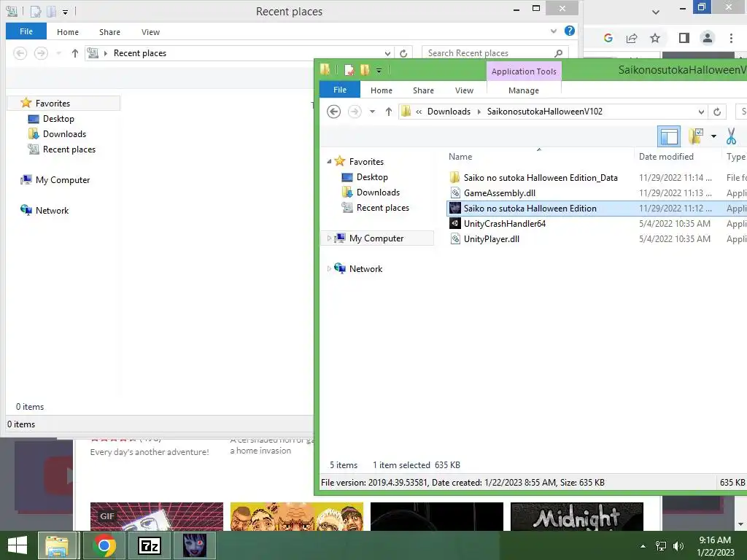The height and width of the screenshot is (560, 747).
Task: Open Windows Start button
Action: pyautogui.click(x=18, y=545)
